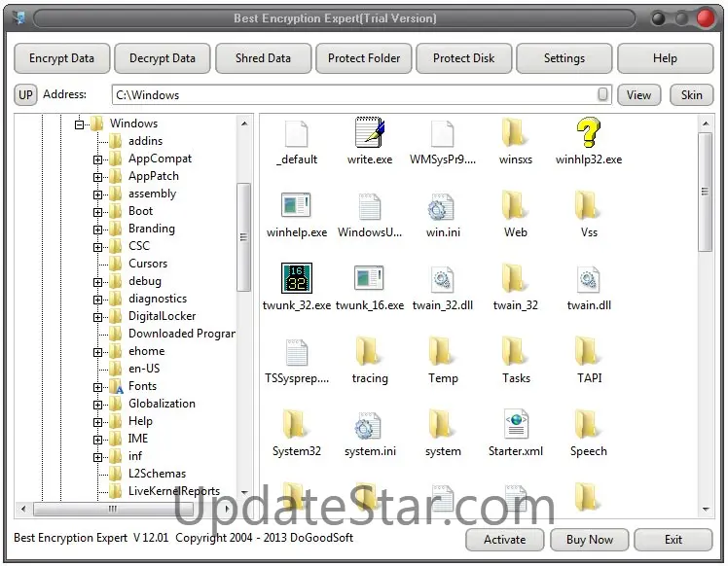Click the Buy Now button
Viewport: 728px width, 566px height.
[589, 540]
